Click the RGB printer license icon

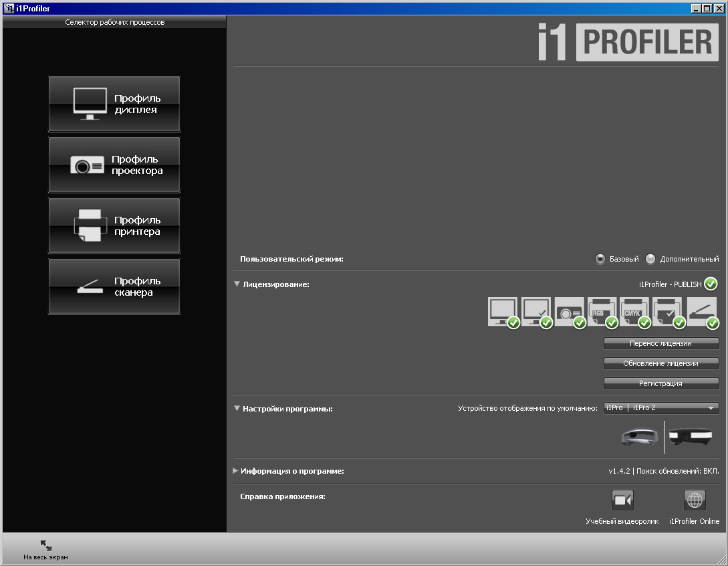[602, 312]
